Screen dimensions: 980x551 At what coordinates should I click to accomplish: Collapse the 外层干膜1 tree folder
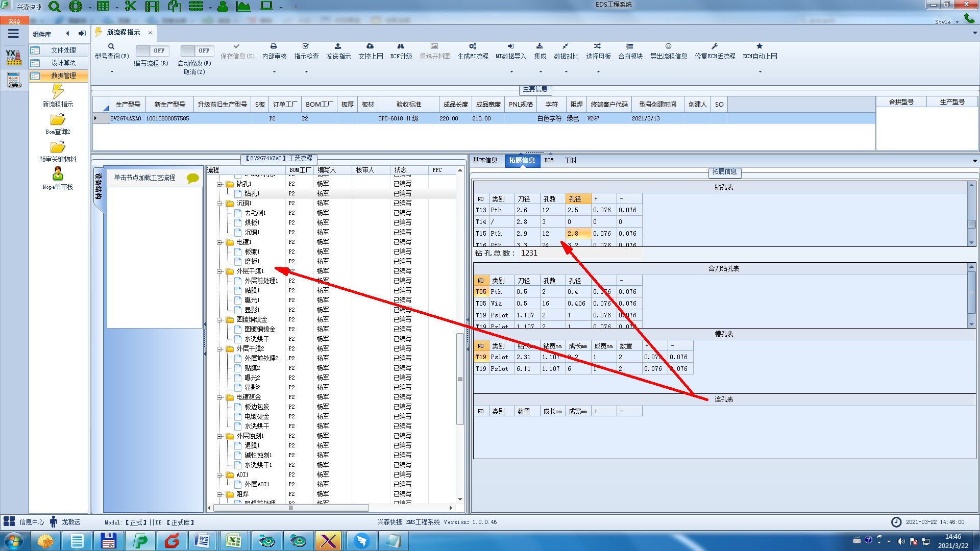[219, 271]
